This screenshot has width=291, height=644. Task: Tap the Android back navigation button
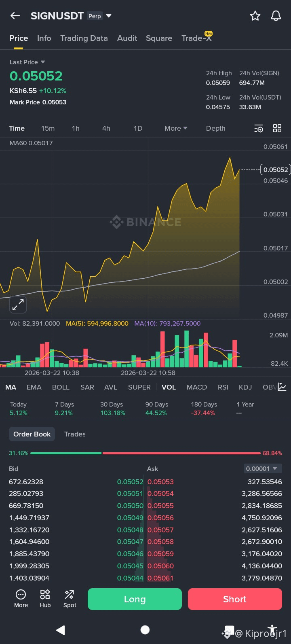[61, 630]
